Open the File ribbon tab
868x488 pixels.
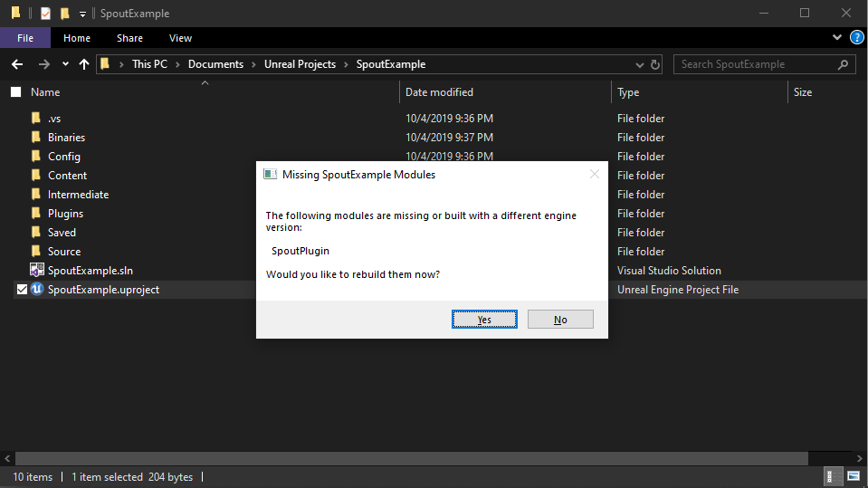click(x=25, y=38)
